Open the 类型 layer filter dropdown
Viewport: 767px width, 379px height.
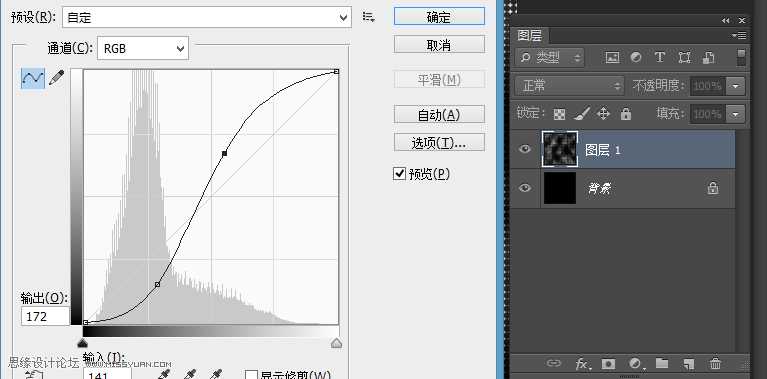click(x=550, y=57)
